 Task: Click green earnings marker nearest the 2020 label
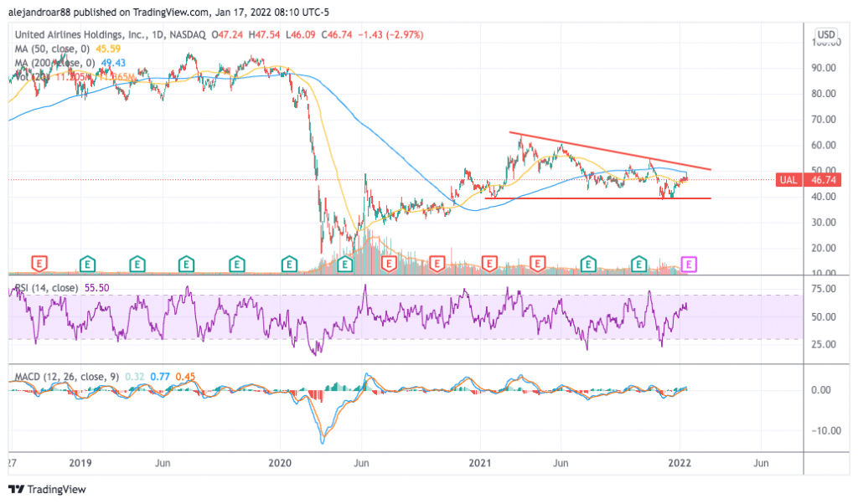(289, 265)
